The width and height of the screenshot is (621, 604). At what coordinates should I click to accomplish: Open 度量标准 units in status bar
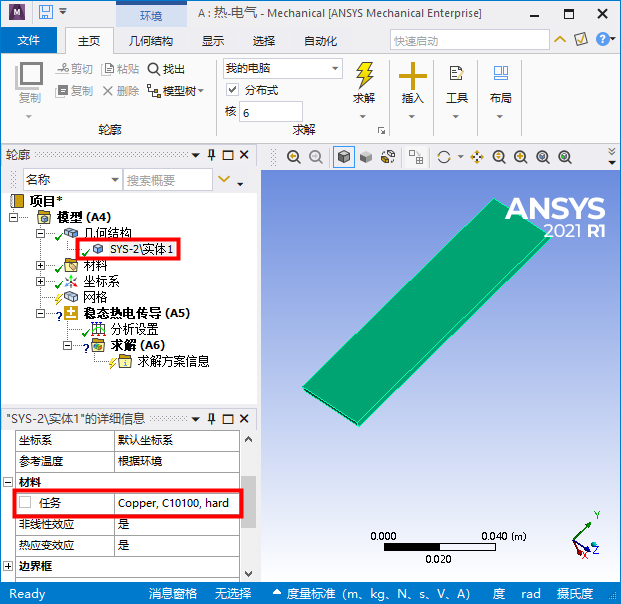tap(372, 593)
